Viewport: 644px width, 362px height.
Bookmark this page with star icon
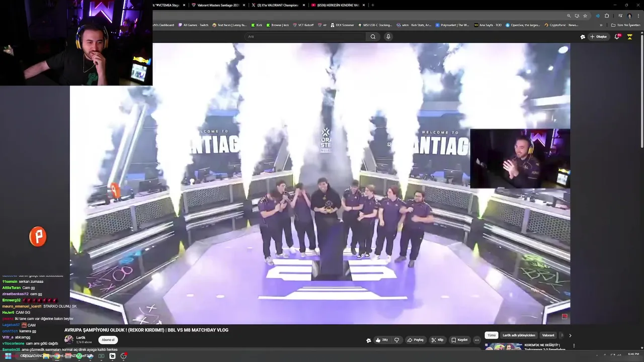tap(585, 16)
